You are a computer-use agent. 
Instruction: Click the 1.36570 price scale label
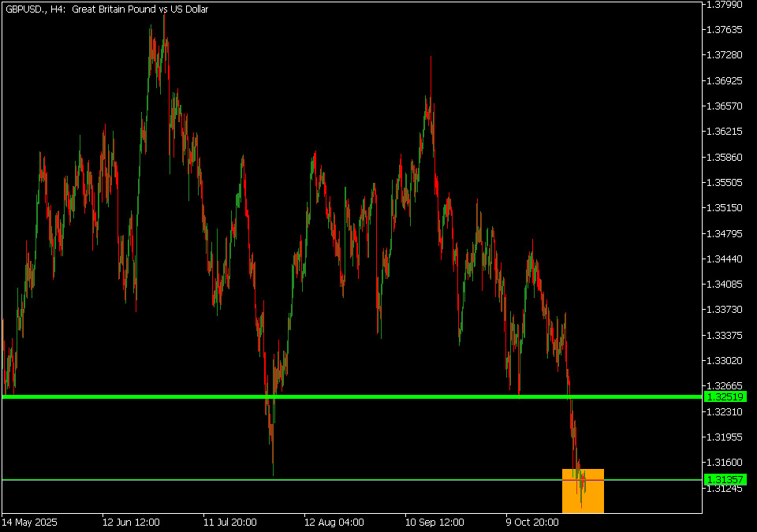pos(725,106)
